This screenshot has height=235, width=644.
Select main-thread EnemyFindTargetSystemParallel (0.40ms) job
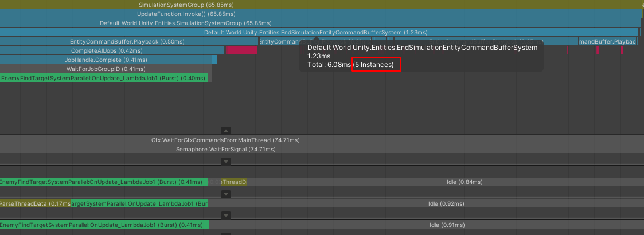pos(103,77)
